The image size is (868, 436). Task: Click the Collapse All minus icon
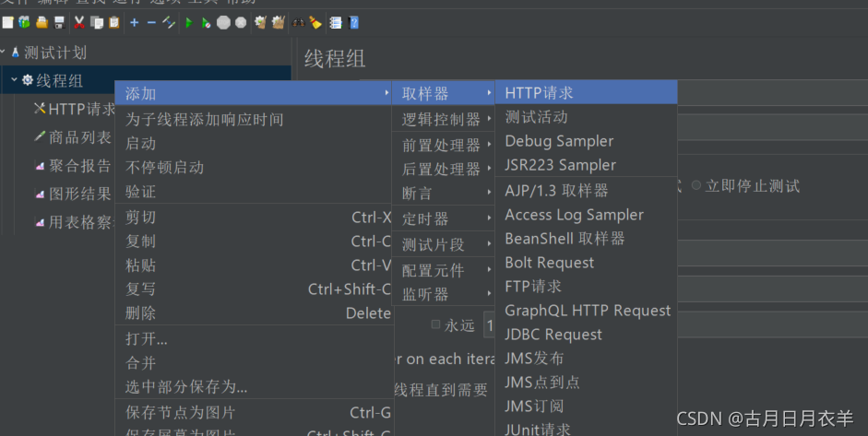(151, 23)
